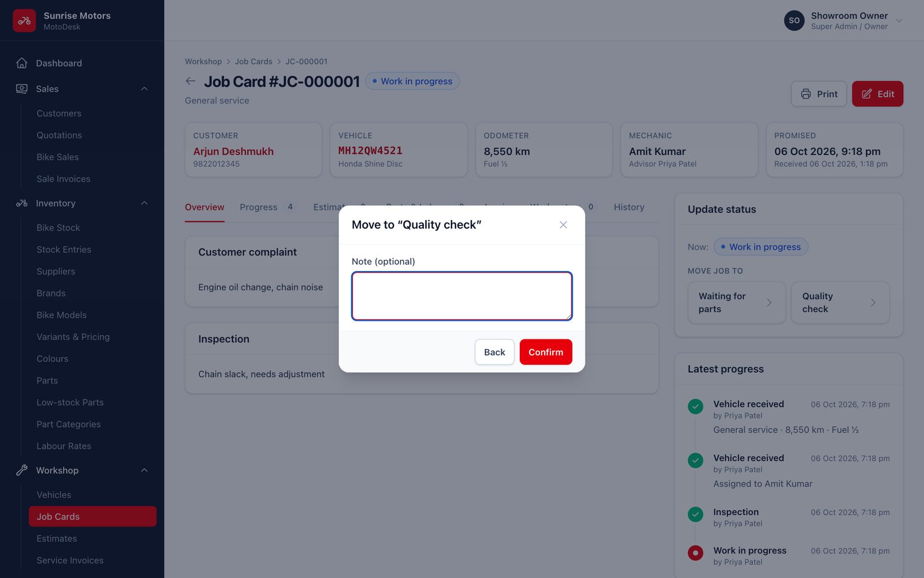924x578 pixels.
Task: Click the SO user avatar
Action: click(794, 20)
